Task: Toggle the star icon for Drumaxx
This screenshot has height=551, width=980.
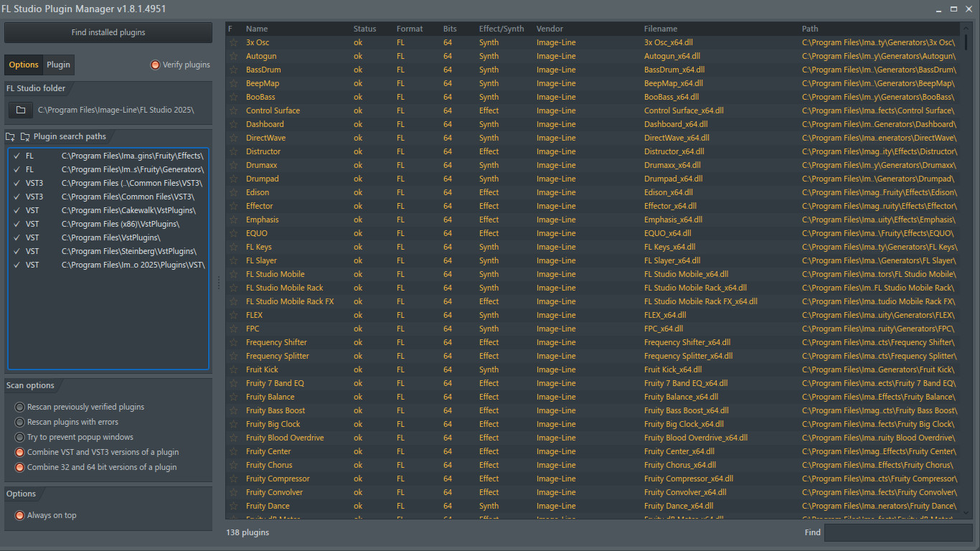Action: [233, 165]
